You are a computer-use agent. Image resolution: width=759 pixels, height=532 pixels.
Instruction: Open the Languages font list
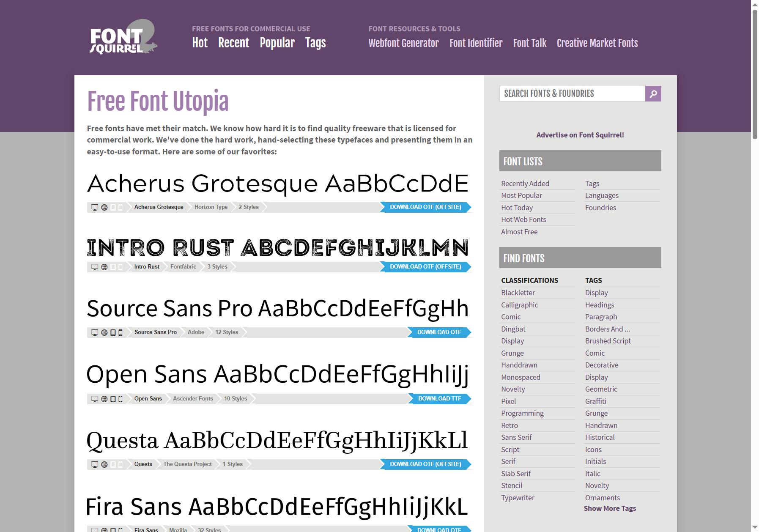pos(602,195)
